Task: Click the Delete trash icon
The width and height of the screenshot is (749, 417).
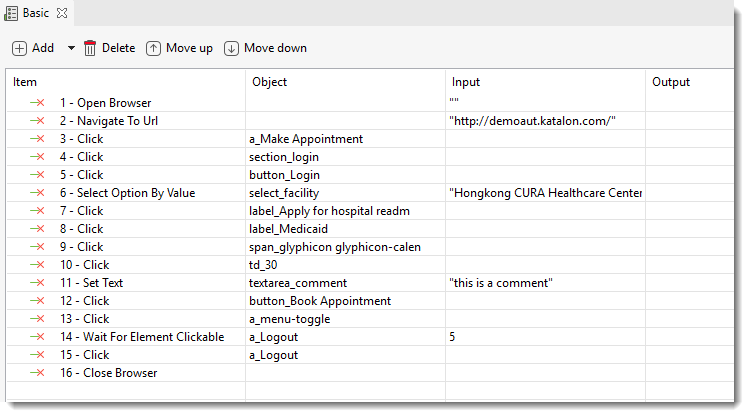Action: tap(90, 48)
